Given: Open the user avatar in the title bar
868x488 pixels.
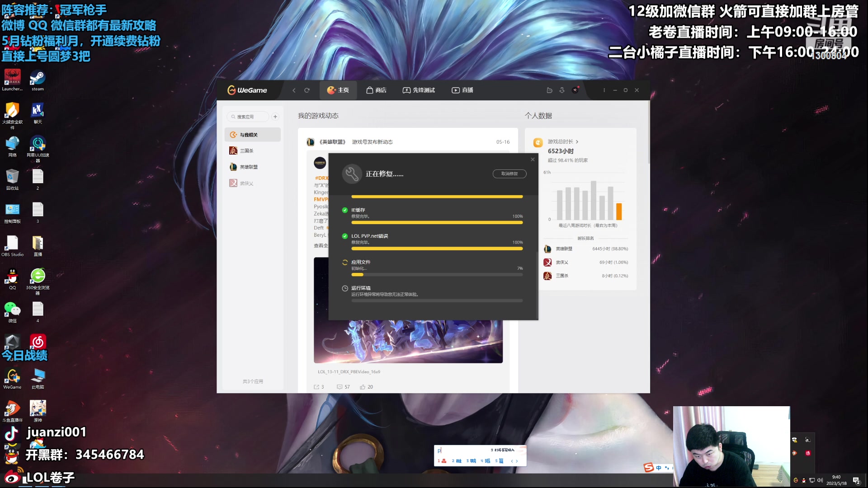Looking at the screenshot, I should point(575,90).
